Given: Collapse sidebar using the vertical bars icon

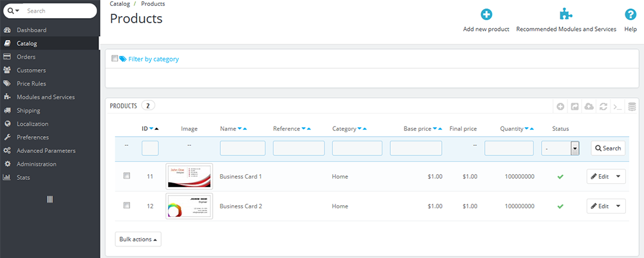Looking at the screenshot, I should 50,199.
